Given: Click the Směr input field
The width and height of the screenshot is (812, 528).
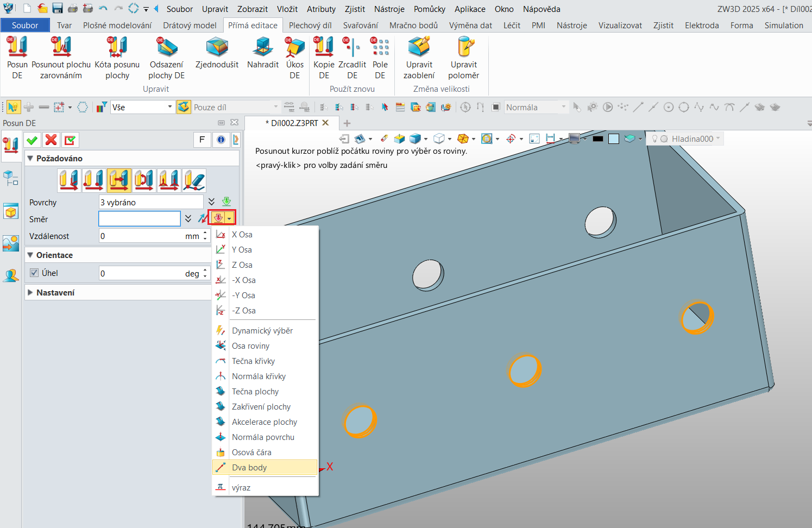Looking at the screenshot, I should tap(140, 219).
